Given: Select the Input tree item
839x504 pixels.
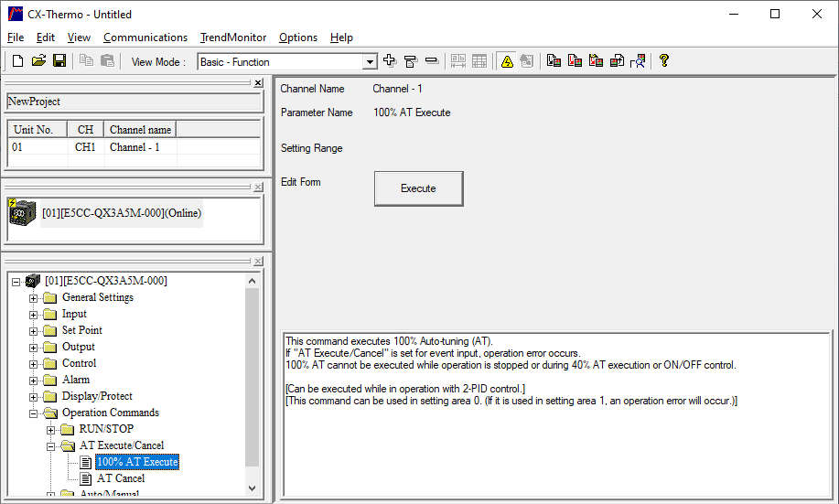Looking at the screenshot, I should 74,314.
